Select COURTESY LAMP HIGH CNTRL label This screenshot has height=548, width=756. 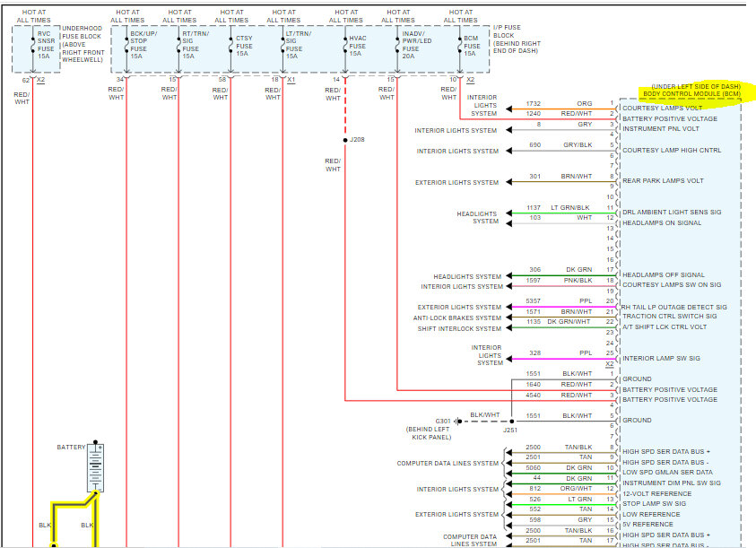click(672, 150)
